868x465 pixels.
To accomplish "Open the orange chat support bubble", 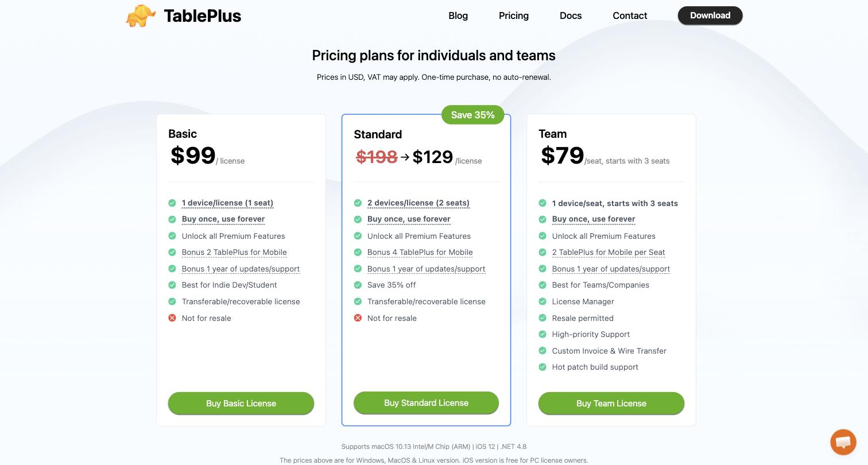I will (843, 442).
